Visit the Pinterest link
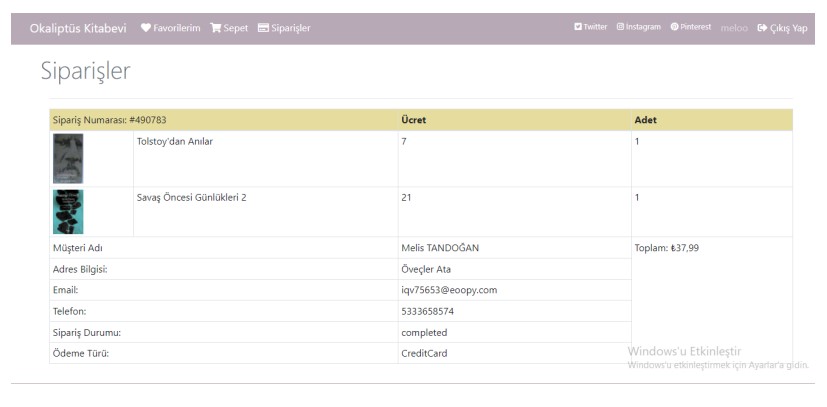The image size is (827, 407). tap(691, 27)
